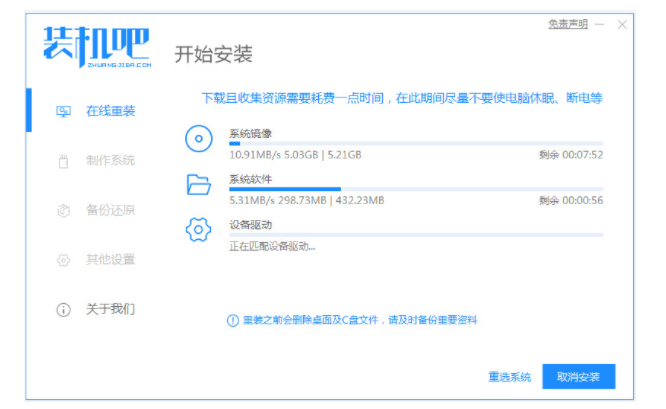Click the 设备驱动 gear icon
666x409 pixels.
click(198, 230)
